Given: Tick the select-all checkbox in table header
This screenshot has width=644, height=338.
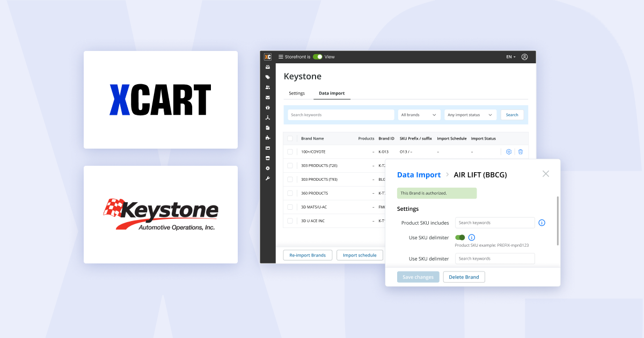Looking at the screenshot, I should coord(290,138).
